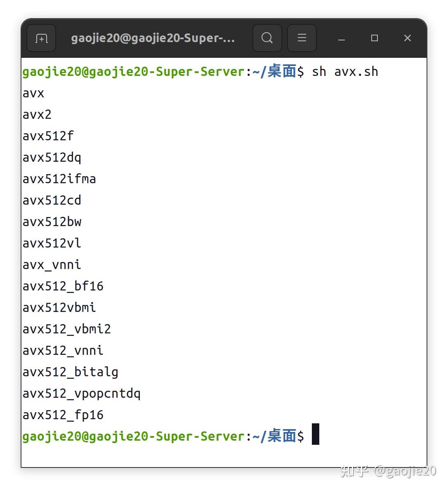Click the 'avx_vnni' output line

point(52,265)
